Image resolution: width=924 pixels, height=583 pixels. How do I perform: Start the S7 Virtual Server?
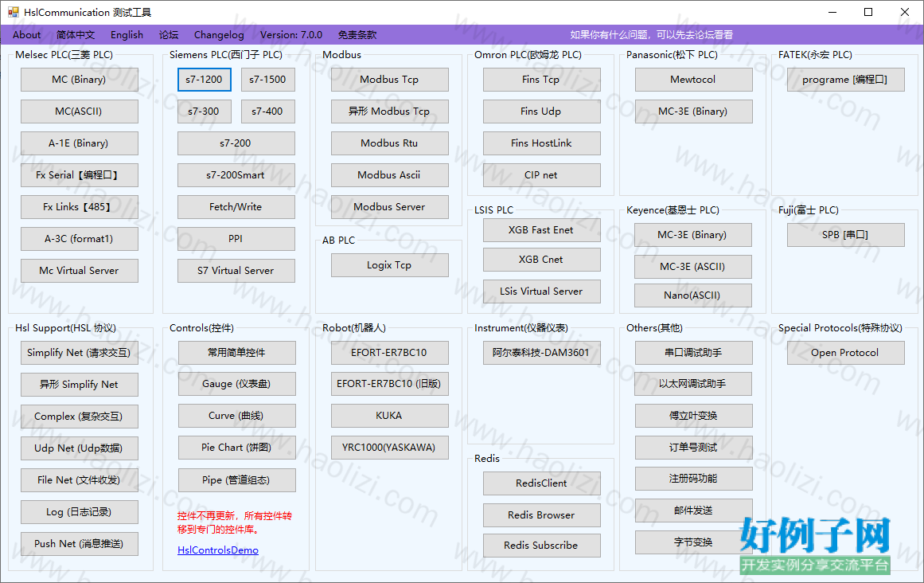click(x=236, y=271)
